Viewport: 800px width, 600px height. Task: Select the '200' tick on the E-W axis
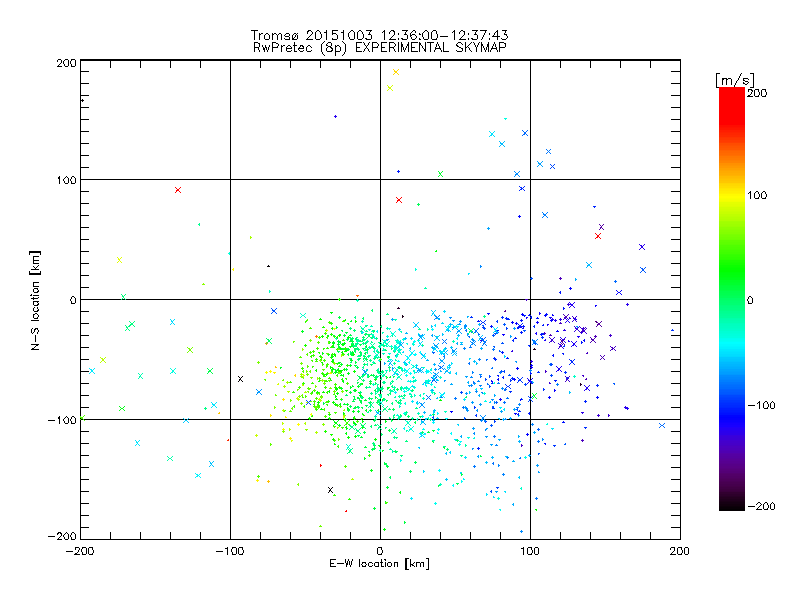679,551
